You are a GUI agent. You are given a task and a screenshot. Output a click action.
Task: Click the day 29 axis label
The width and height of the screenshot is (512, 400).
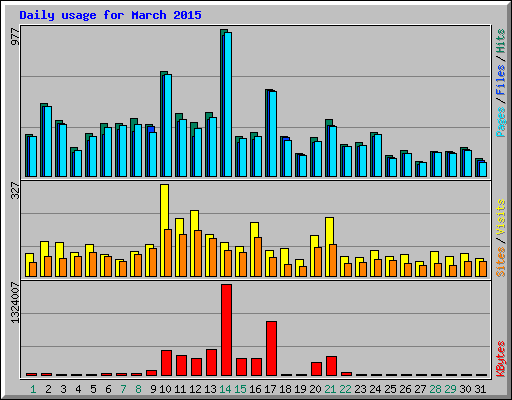pyautogui.click(x=450, y=389)
